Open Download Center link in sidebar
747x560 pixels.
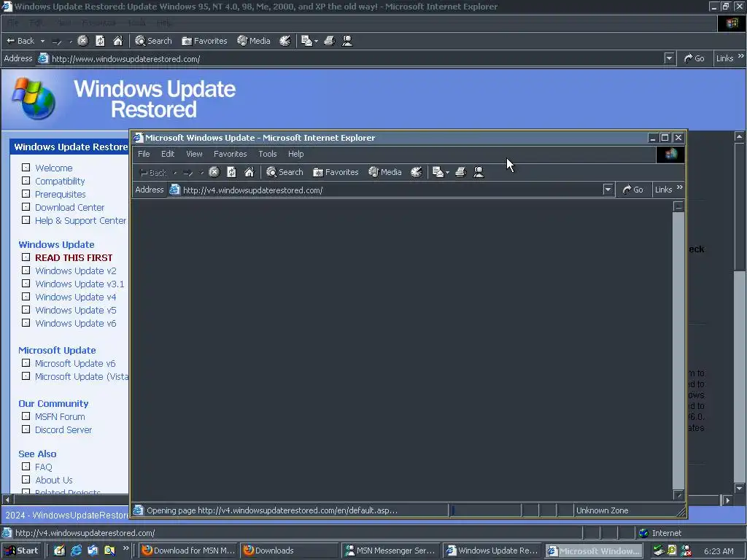pyautogui.click(x=69, y=208)
